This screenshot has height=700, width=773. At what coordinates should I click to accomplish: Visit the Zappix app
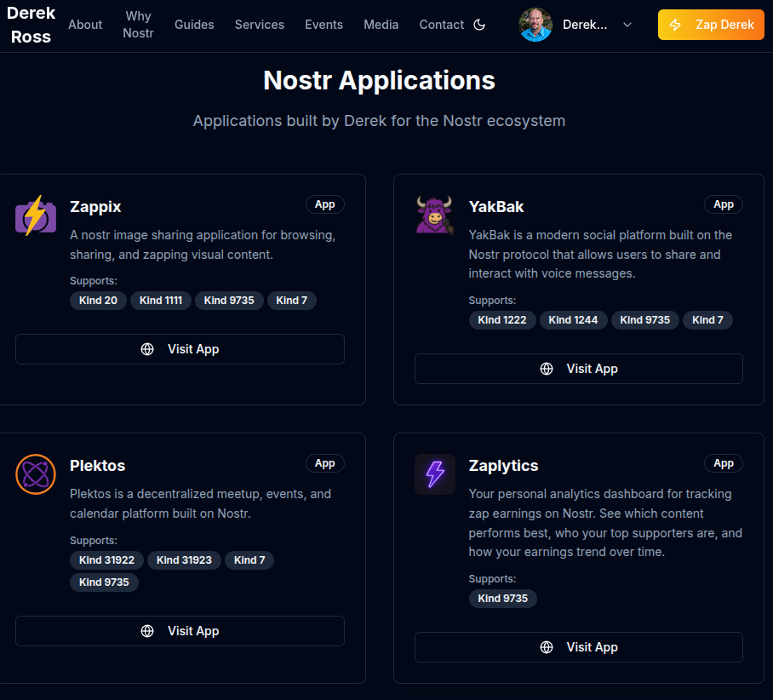(x=180, y=349)
